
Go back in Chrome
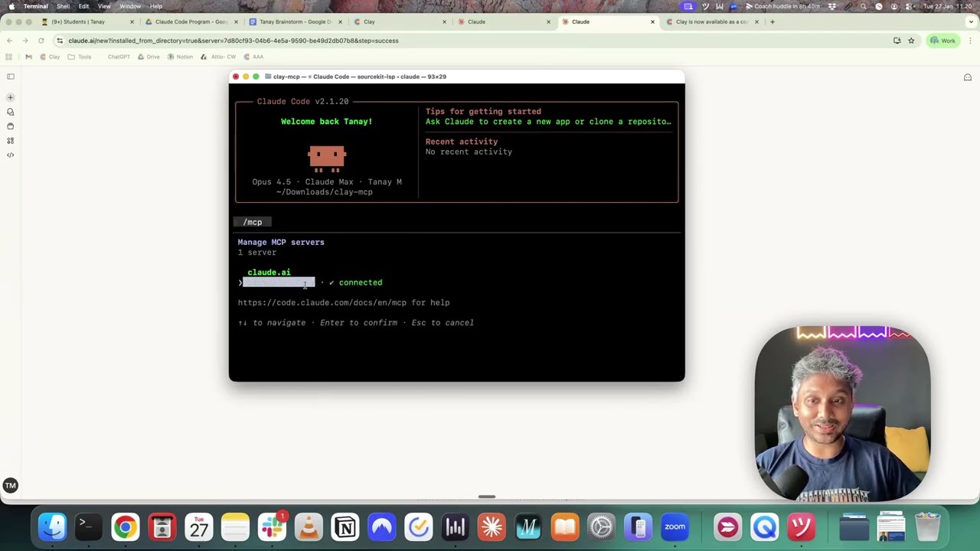click(x=9, y=41)
